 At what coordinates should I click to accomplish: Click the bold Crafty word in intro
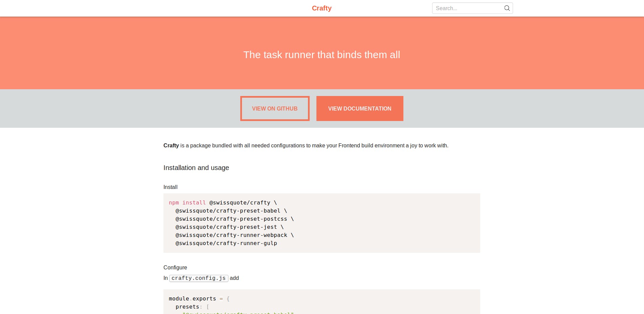[x=171, y=146]
